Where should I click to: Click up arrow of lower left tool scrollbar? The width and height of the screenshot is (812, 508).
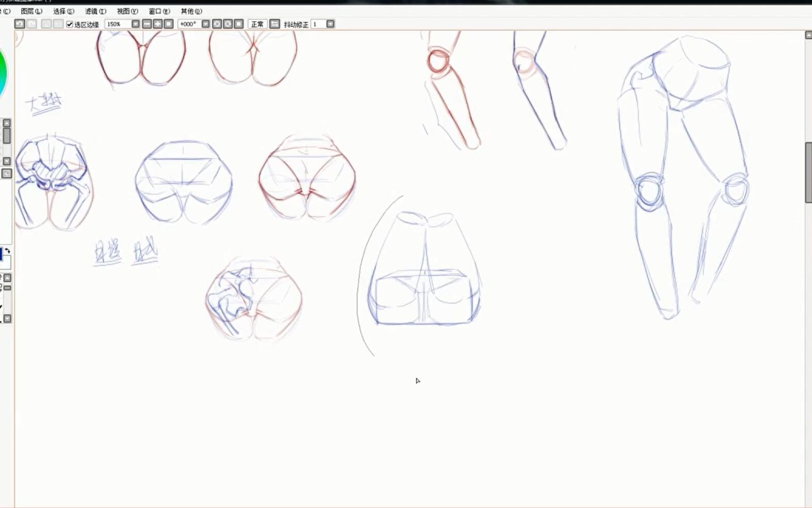pos(7,278)
